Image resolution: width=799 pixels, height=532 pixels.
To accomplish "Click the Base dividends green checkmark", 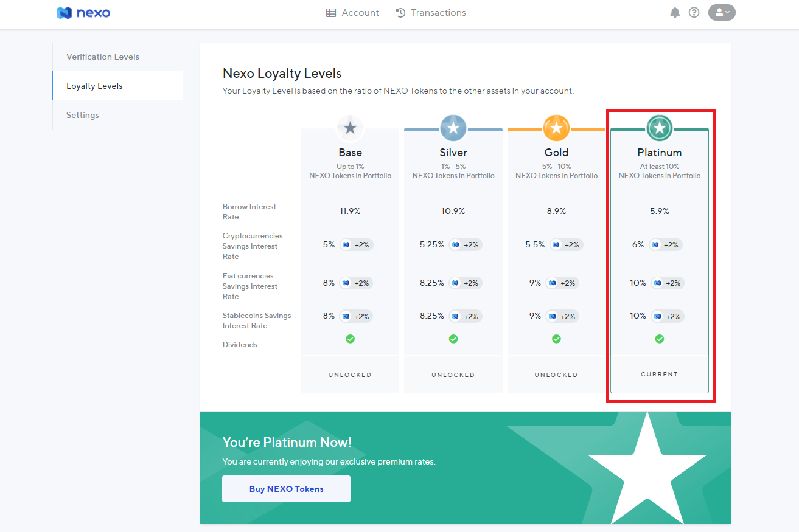I will coord(350,339).
